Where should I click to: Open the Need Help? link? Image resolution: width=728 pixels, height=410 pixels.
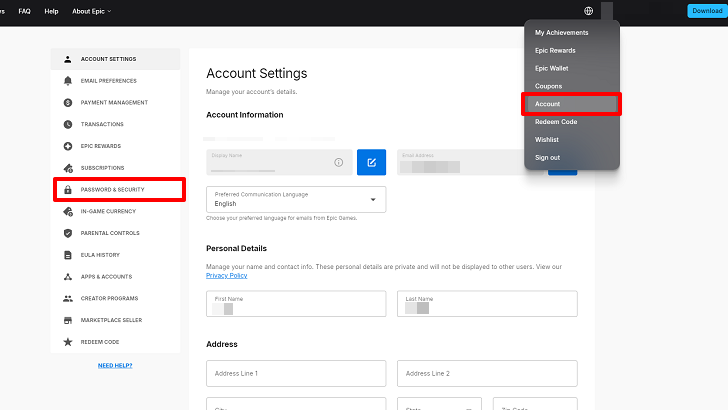pos(115,365)
